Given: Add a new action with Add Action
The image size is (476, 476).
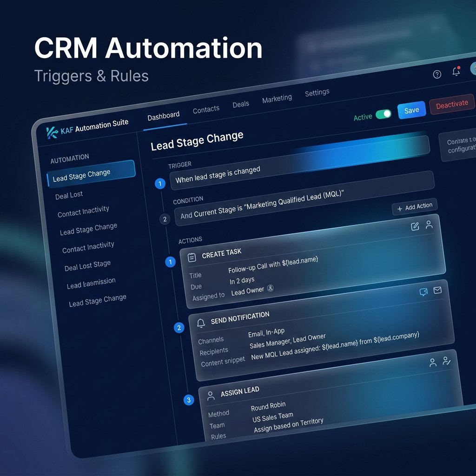Looking at the screenshot, I should tap(415, 207).
